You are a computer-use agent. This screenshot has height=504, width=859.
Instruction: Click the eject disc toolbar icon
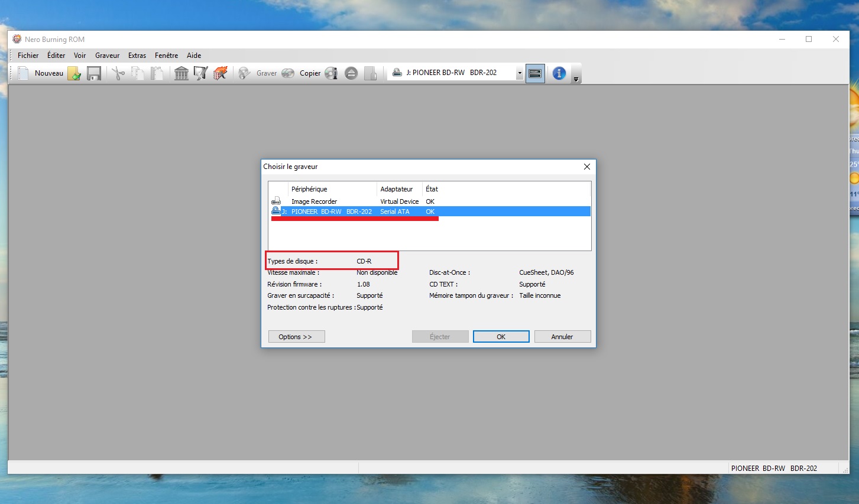coord(351,73)
